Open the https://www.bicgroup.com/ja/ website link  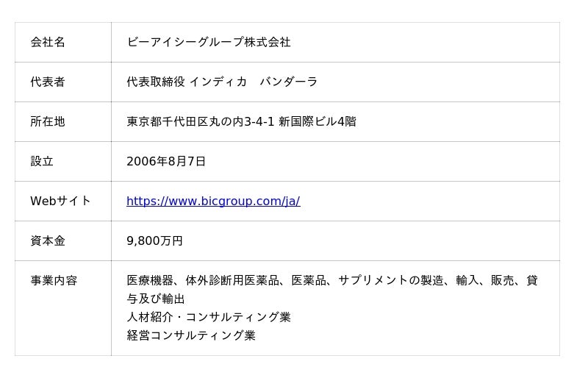click(213, 202)
